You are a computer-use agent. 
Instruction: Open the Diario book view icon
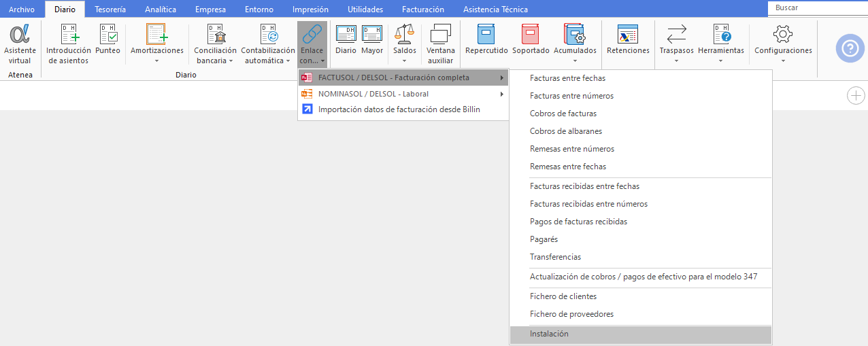(x=346, y=34)
